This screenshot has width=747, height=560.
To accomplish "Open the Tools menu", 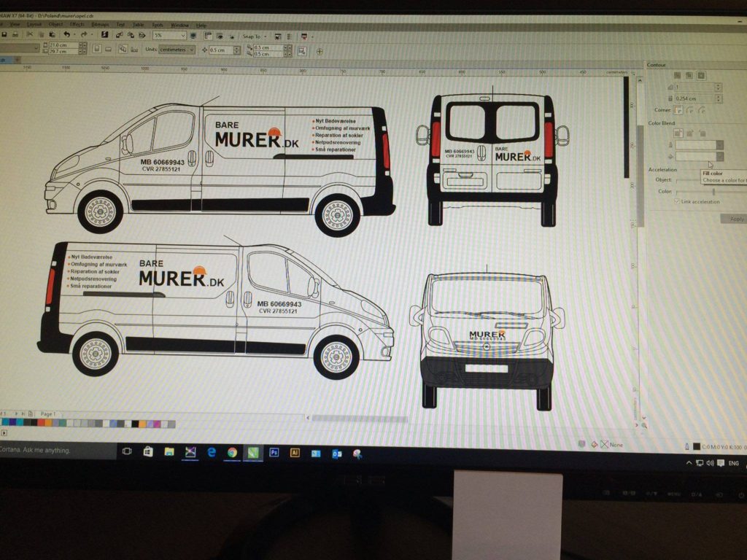I will (x=158, y=25).
